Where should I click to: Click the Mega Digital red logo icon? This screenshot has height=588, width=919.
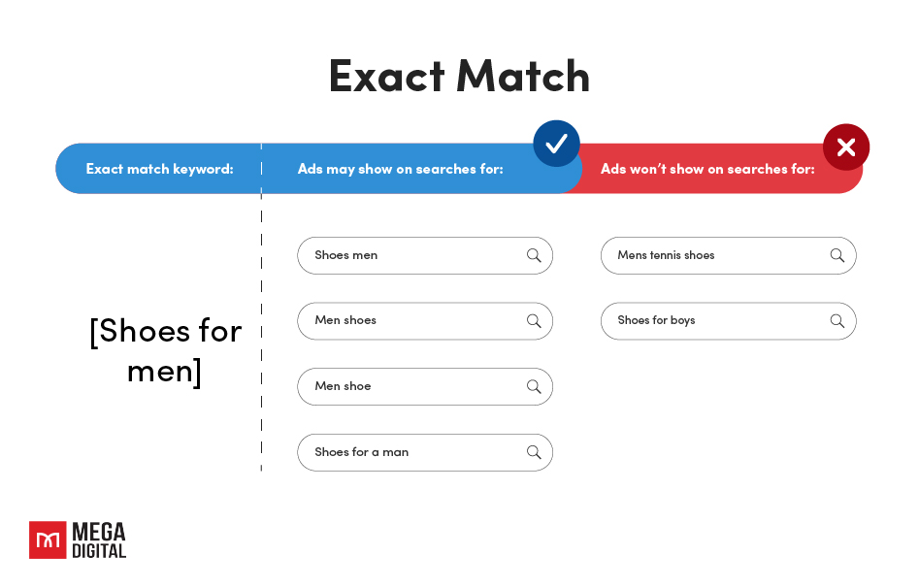click(48, 539)
